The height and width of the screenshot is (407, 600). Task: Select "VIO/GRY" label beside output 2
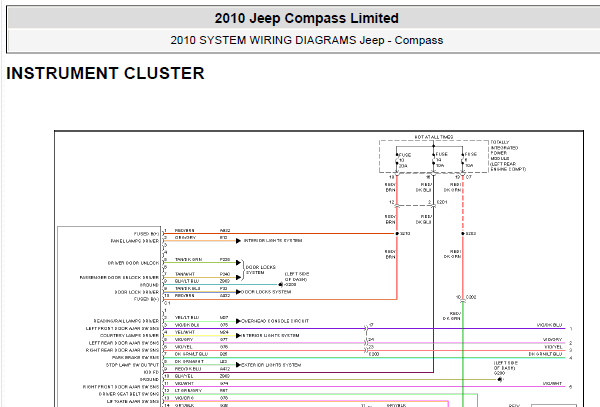coord(553,340)
